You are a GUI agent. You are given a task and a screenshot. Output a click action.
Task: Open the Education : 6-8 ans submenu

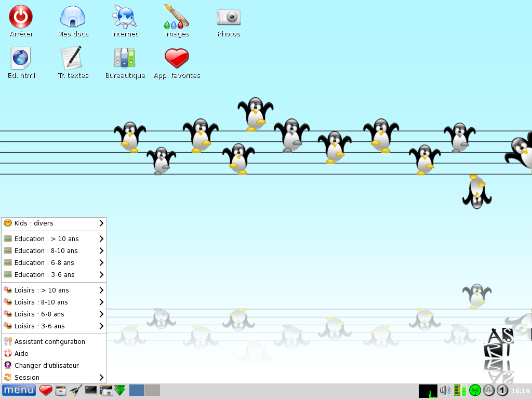(54, 262)
